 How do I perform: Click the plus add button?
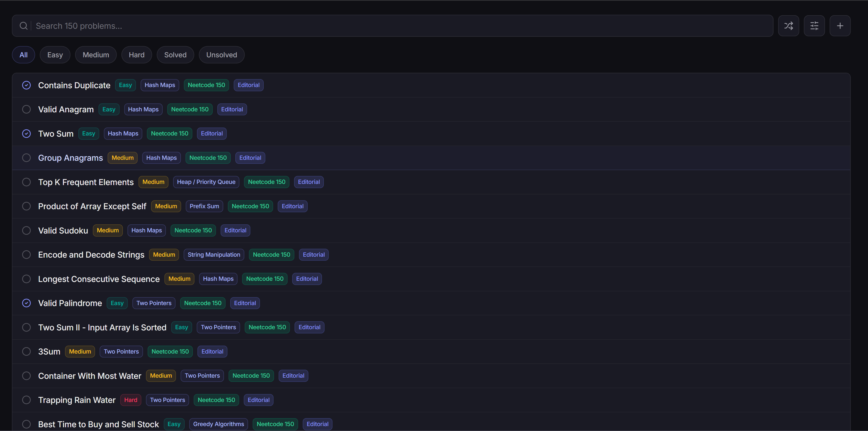tap(840, 26)
